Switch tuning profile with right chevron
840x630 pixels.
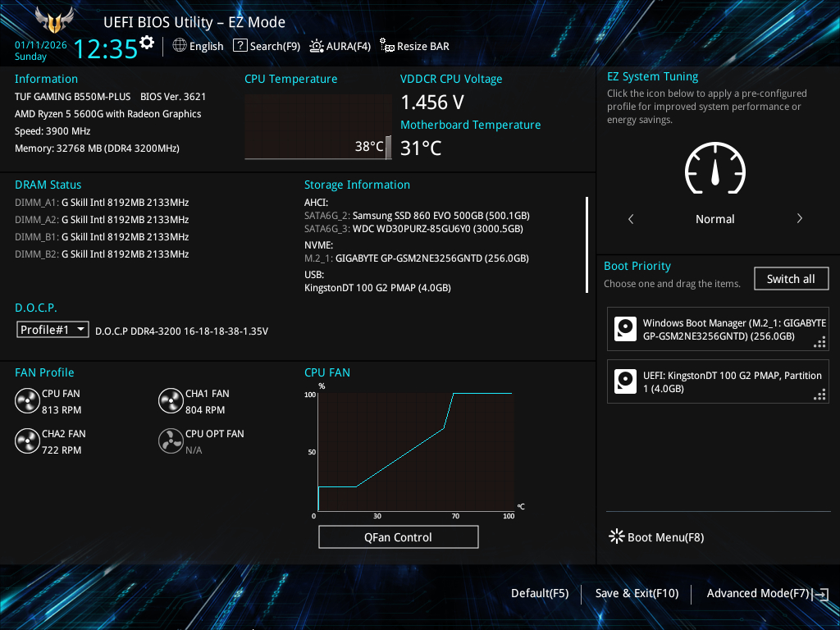click(x=800, y=219)
